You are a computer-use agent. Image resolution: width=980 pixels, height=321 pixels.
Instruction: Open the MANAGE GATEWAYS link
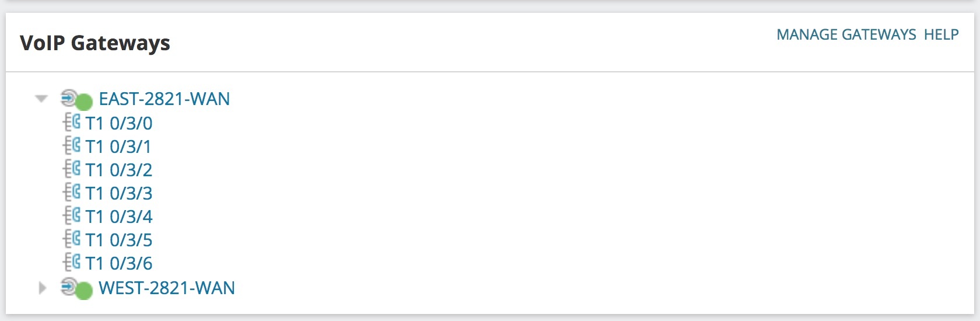(x=846, y=34)
